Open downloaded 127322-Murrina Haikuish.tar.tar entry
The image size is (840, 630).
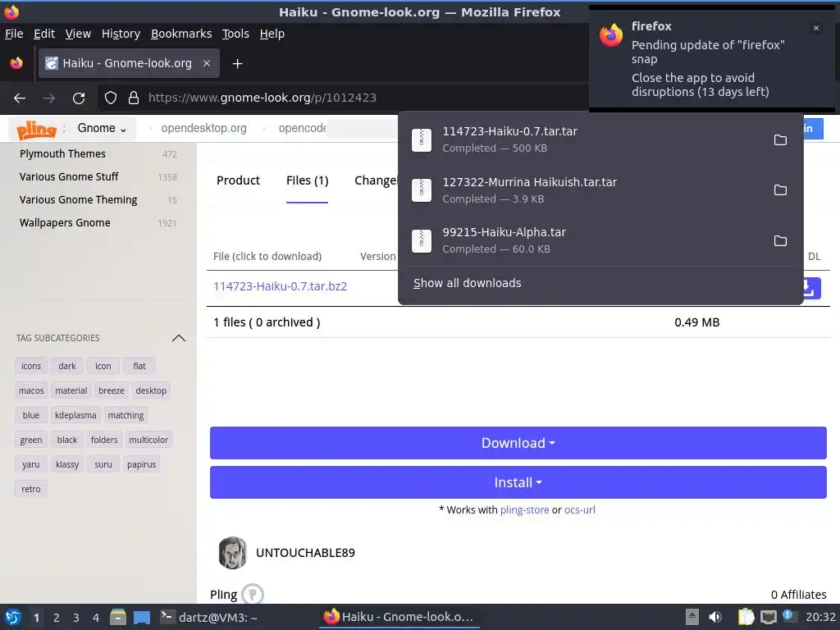pos(584,190)
